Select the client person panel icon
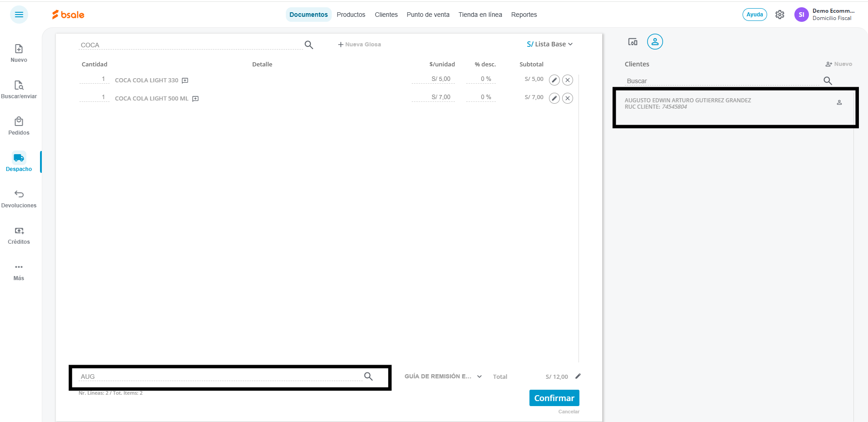 coord(655,42)
